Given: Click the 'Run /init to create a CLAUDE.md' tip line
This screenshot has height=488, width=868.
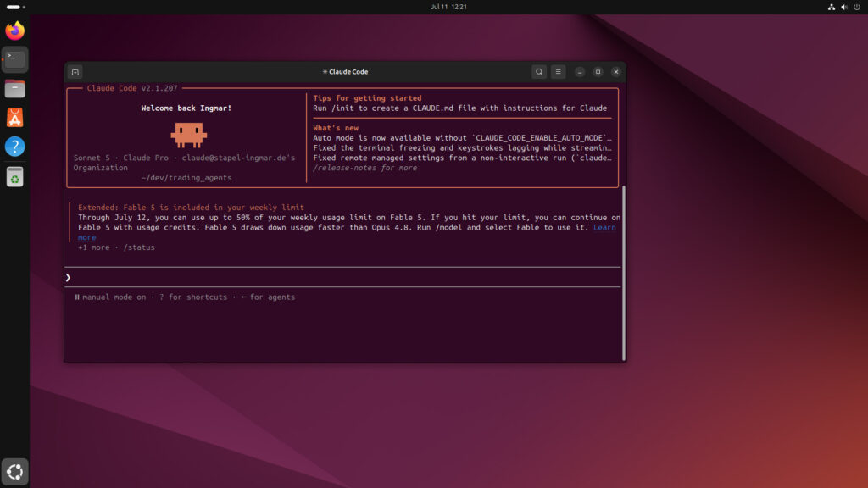Looking at the screenshot, I should coord(459,108).
